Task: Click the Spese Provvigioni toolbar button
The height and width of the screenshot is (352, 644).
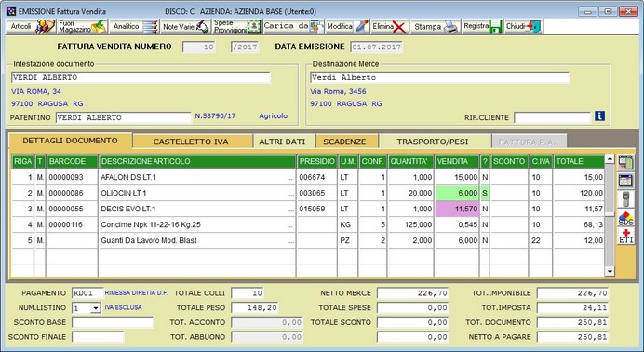Action: pyautogui.click(x=237, y=27)
